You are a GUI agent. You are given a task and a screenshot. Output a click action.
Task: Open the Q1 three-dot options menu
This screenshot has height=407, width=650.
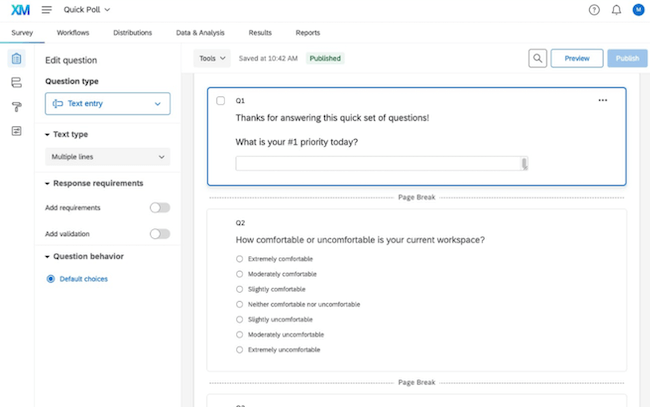point(602,100)
